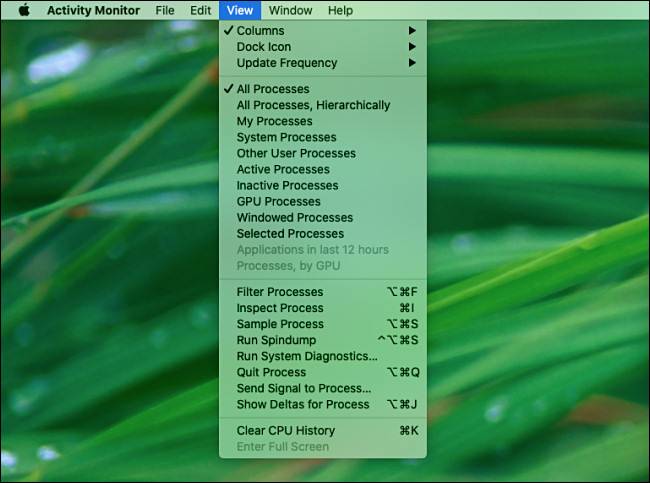The width and height of the screenshot is (650, 483).
Task: Filter to Active Processes
Action: 323,170
